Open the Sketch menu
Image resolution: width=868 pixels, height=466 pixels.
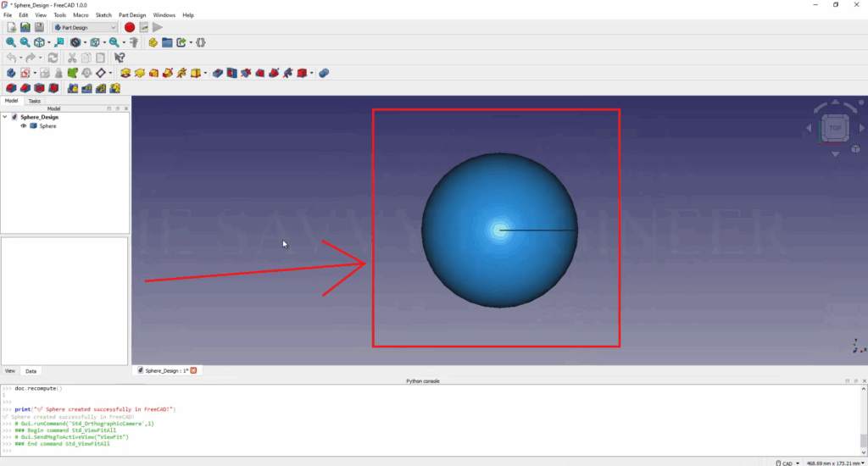[x=103, y=15]
